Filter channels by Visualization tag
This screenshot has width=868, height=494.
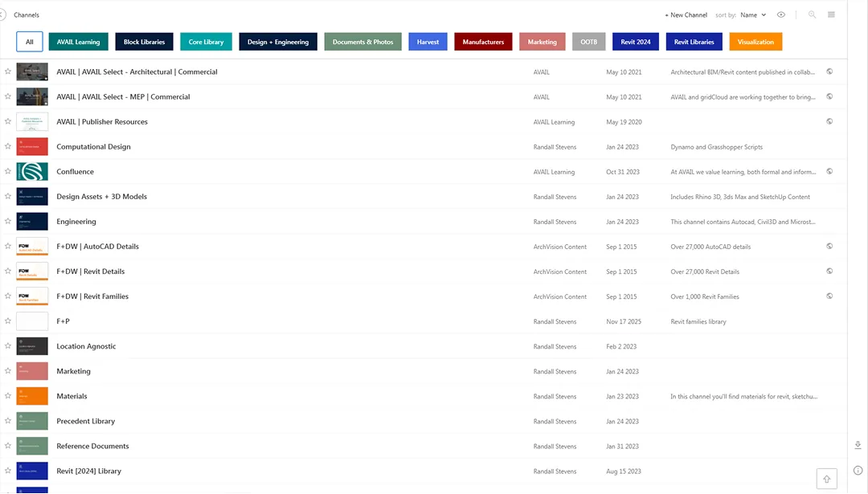(755, 42)
